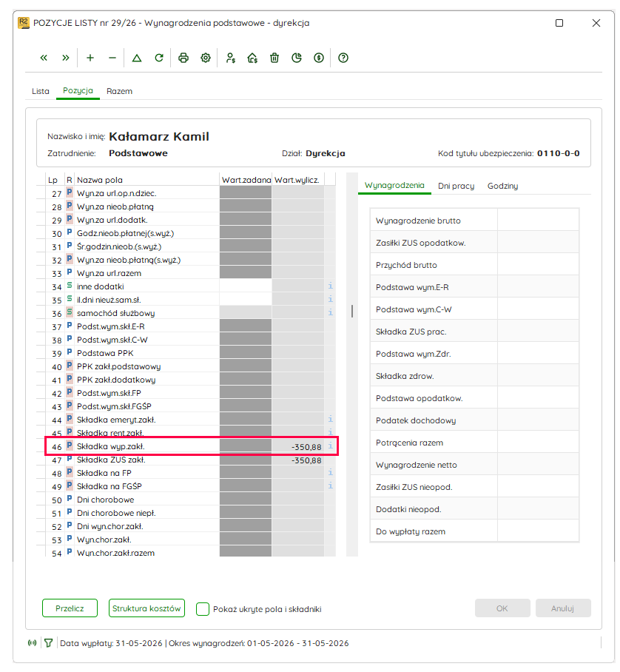Click the dollar coin icon
This screenshot has height=672, width=620.
[319, 58]
